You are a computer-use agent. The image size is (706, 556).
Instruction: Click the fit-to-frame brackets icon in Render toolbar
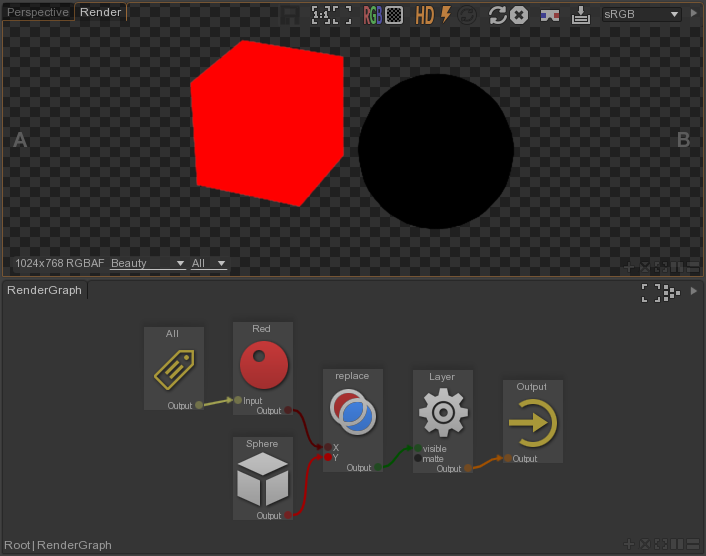pyautogui.click(x=342, y=14)
